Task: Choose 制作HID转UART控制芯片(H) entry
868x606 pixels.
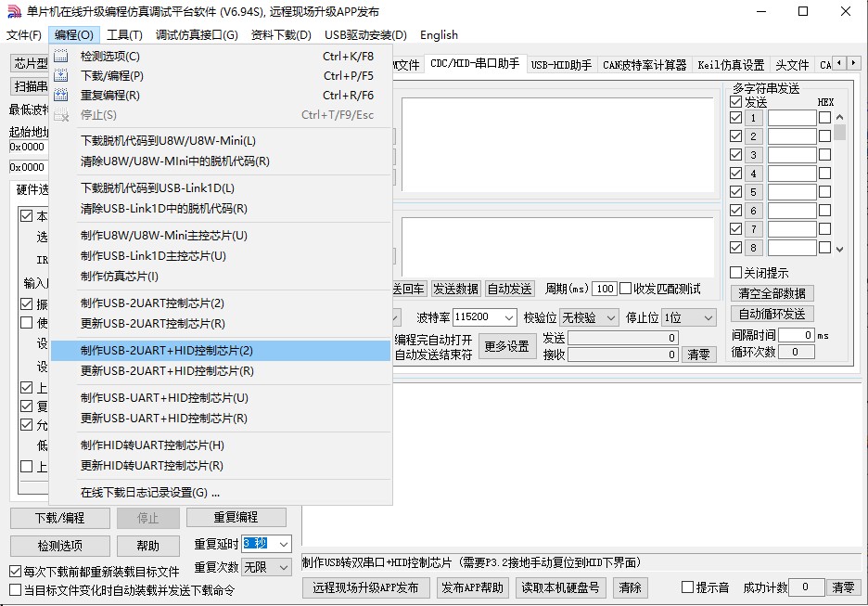Action: (221, 445)
